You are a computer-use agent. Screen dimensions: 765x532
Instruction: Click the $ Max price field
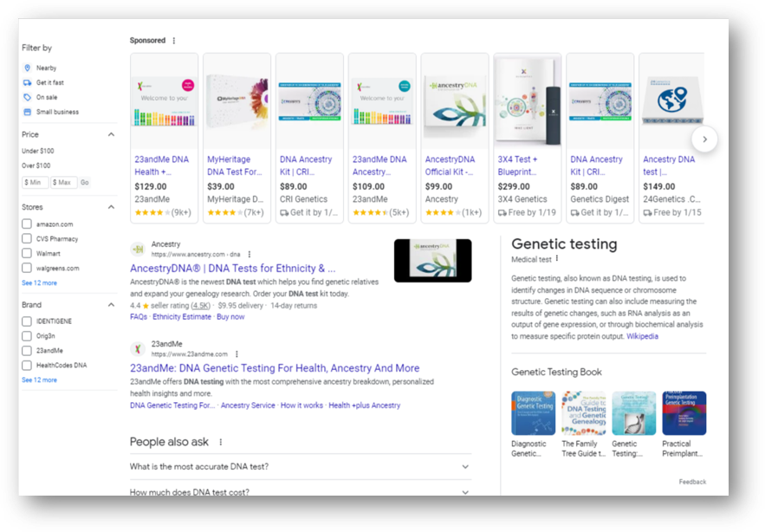(64, 183)
